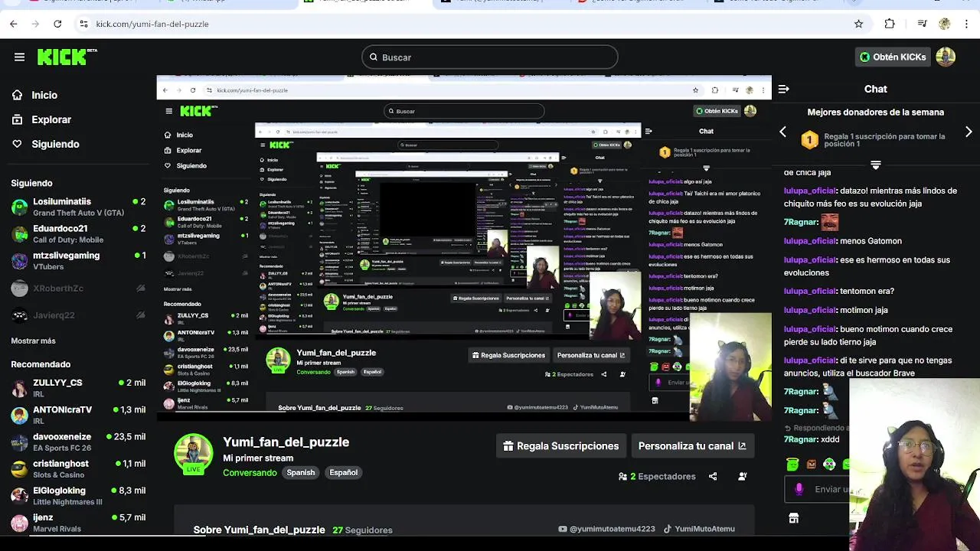Open recommended channel ElGlogloking

pyautogui.click(x=78, y=495)
